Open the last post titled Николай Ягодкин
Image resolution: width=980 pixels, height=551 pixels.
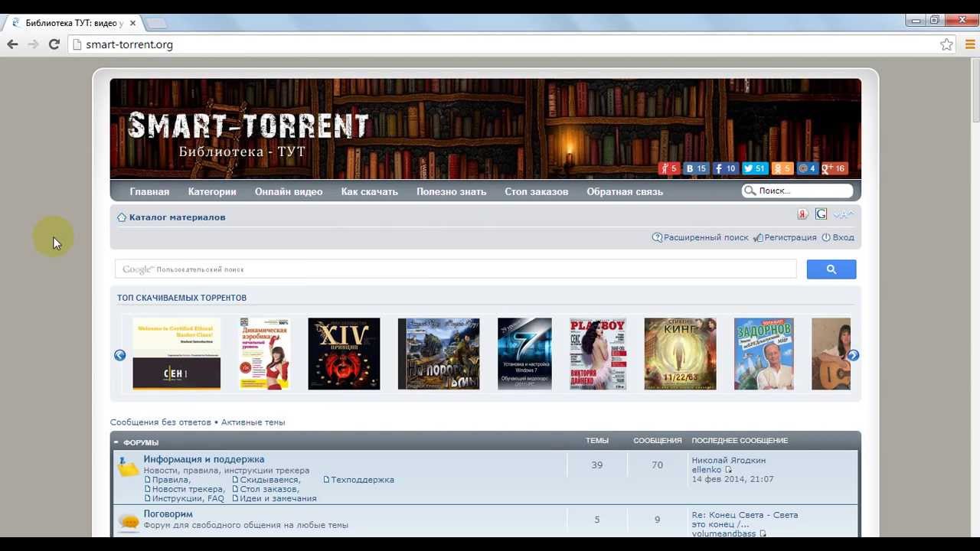(729, 461)
